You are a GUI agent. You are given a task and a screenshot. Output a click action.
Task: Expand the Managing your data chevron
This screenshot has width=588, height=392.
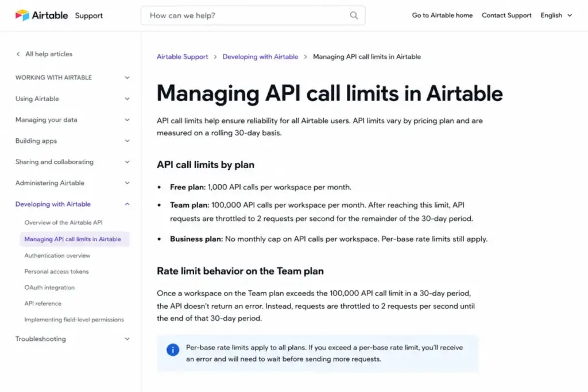(127, 119)
